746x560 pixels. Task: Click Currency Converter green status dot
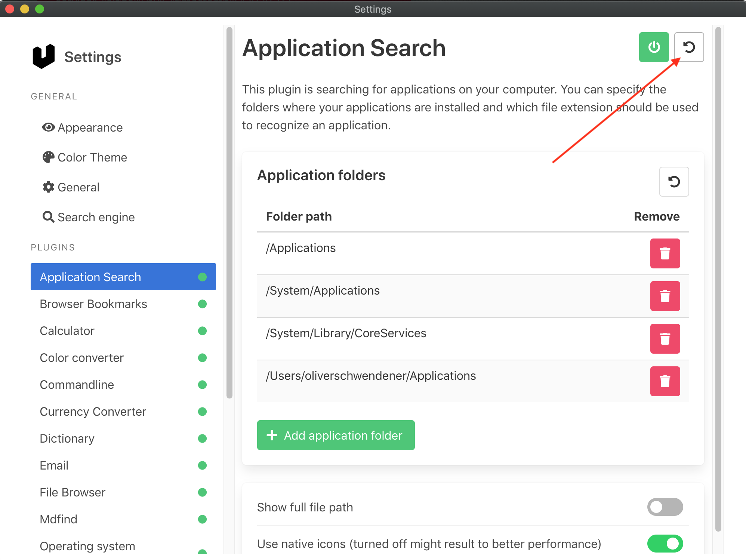pyautogui.click(x=202, y=412)
